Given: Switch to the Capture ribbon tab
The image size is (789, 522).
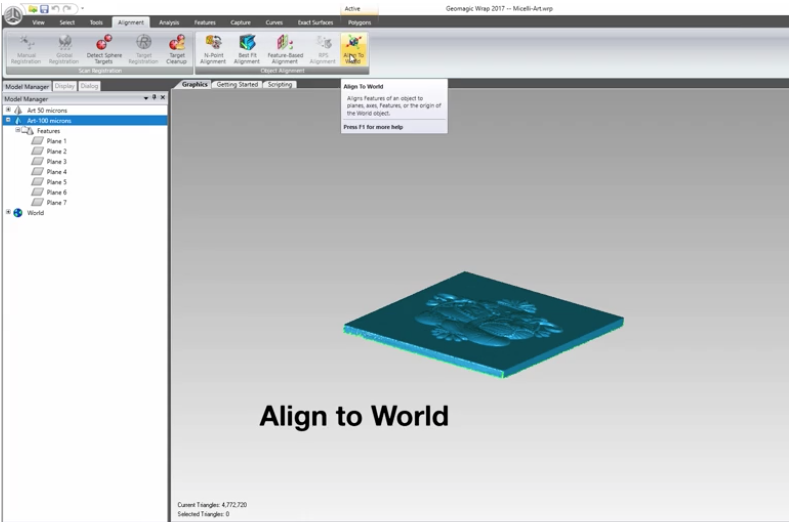Looking at the screenshot, I should 241,23.
